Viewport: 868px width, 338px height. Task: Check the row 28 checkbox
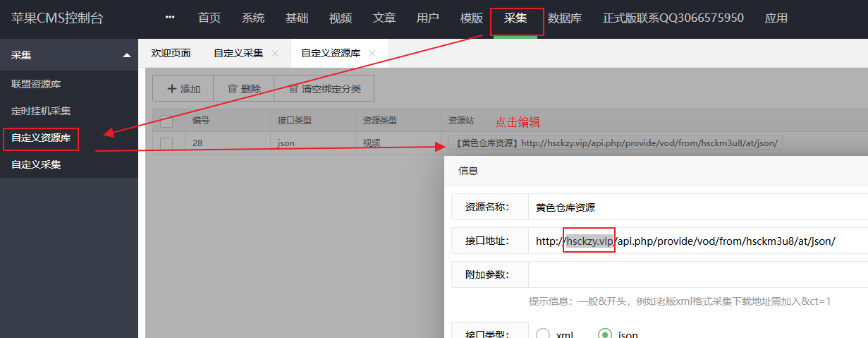[x=166, y=143]
